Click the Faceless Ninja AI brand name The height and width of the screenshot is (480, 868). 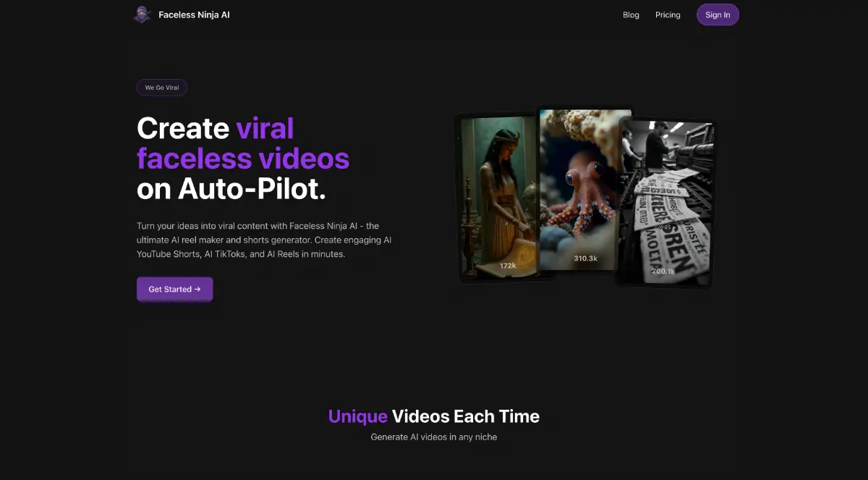(194, 14)
